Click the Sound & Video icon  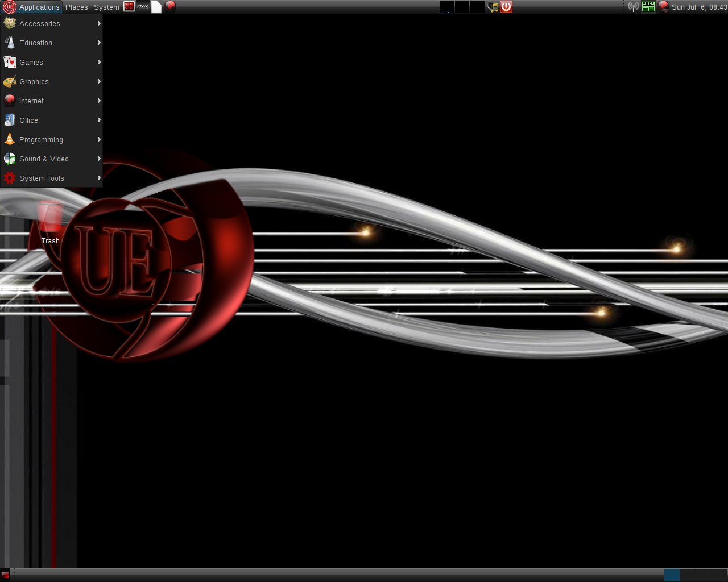[10, 159]
